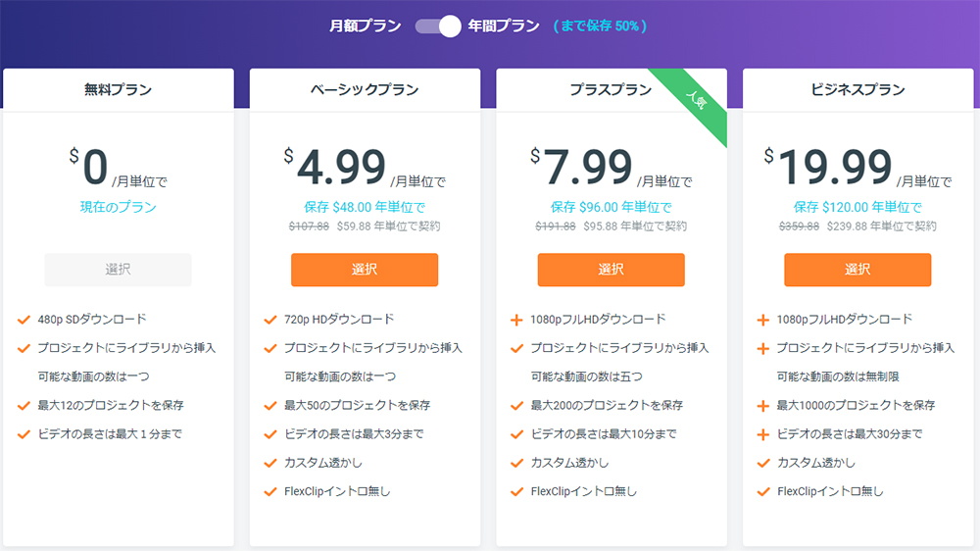Click the checkmark beside 720p HDダウンロード
980x551 pixels.
pyautogui.click(x=270, y=320)
